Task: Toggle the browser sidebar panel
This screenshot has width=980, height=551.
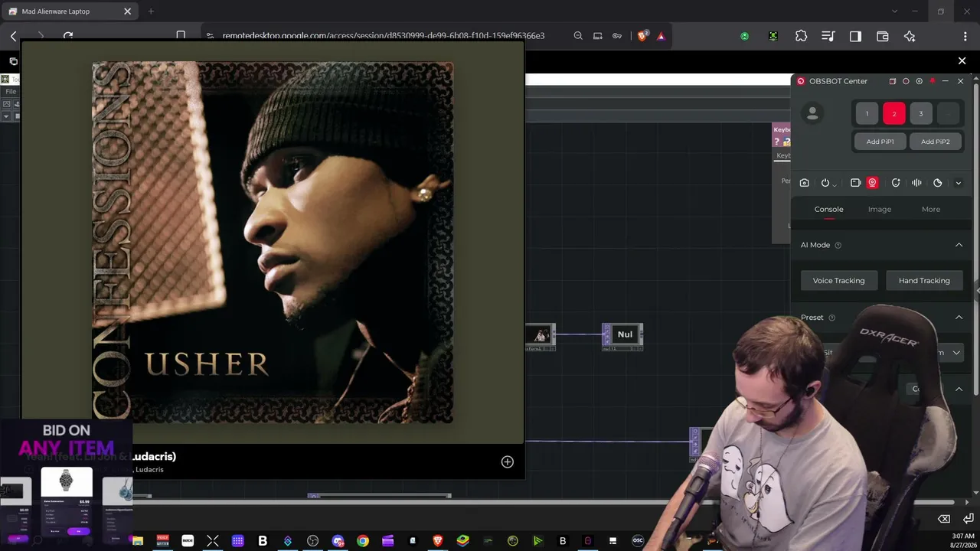Action: coord(855,36)
